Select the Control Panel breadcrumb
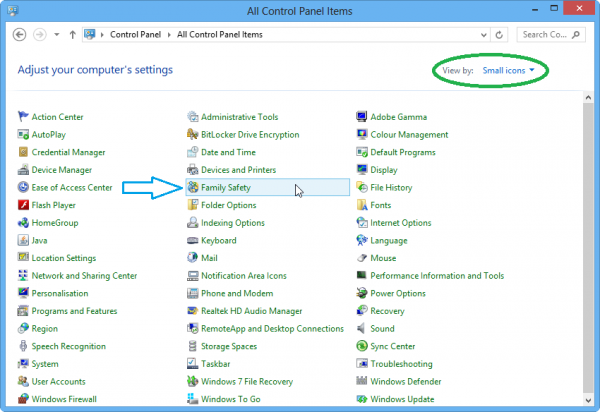This screenshot has height=412, width=600. tap(135, 34)
